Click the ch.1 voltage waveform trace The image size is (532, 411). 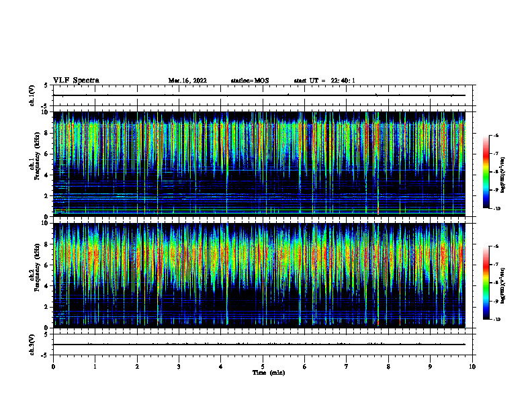click(259, 95)
